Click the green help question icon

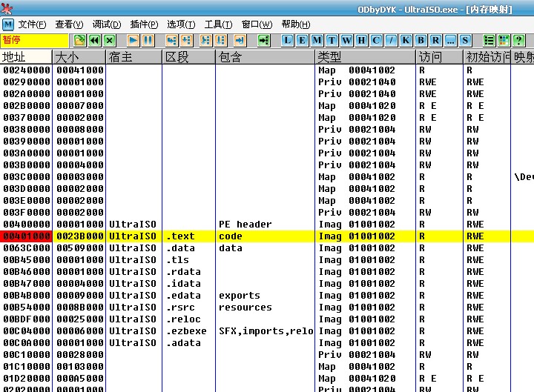click(x=518, y=41)
